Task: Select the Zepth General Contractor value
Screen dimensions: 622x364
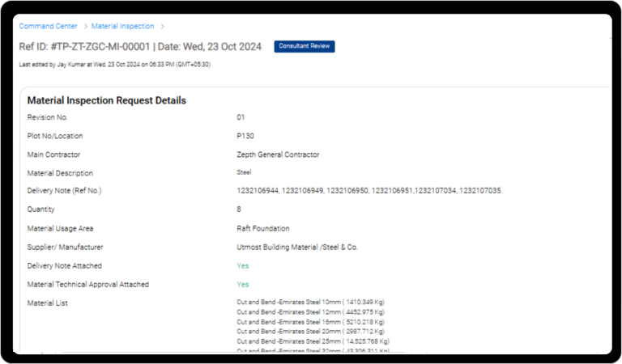Action: [x=278, y=154]
